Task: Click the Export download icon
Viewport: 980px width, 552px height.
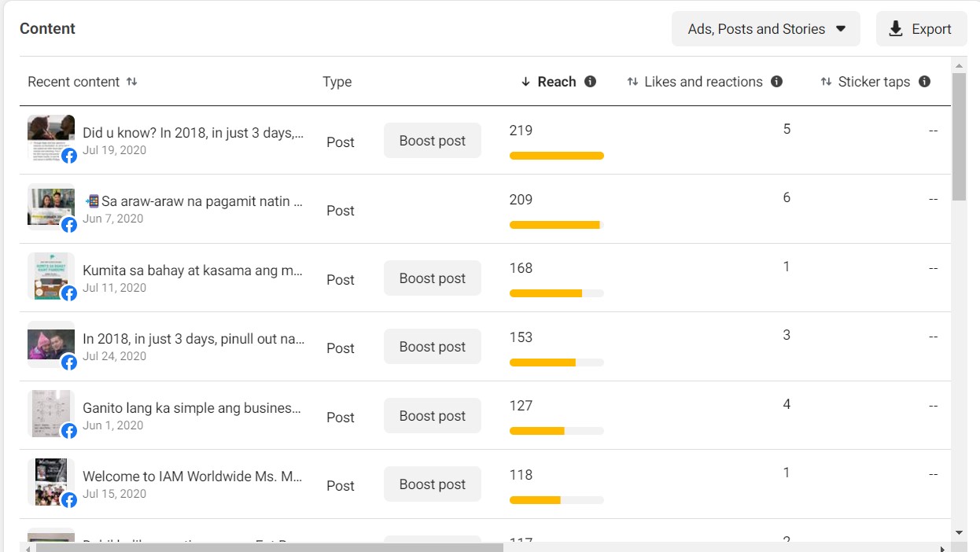Action: [896, 29]
